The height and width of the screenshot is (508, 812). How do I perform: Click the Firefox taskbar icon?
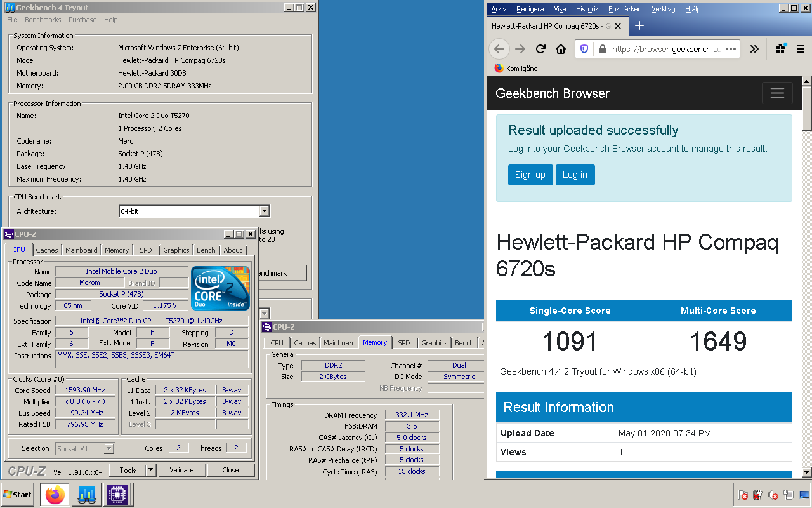coord(55,495)
